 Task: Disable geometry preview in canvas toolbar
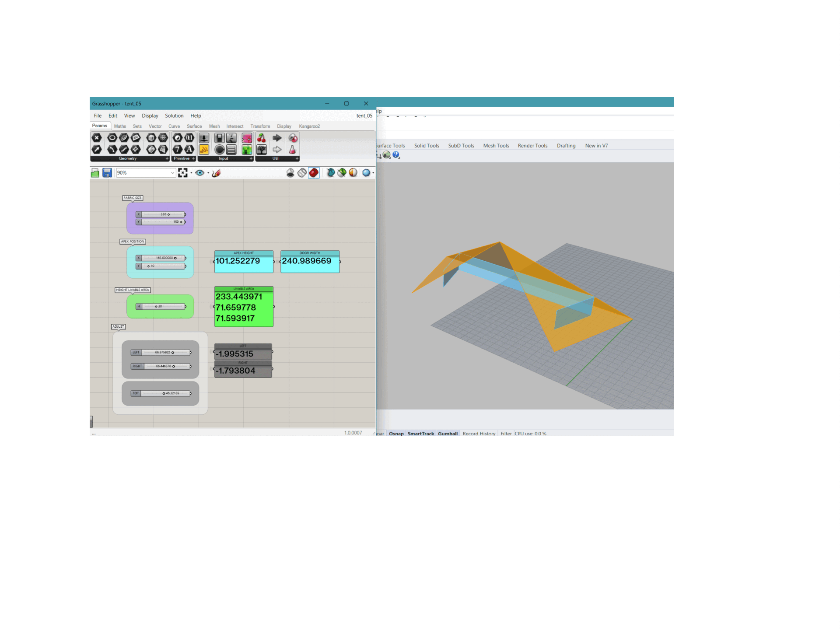point(290,173)
